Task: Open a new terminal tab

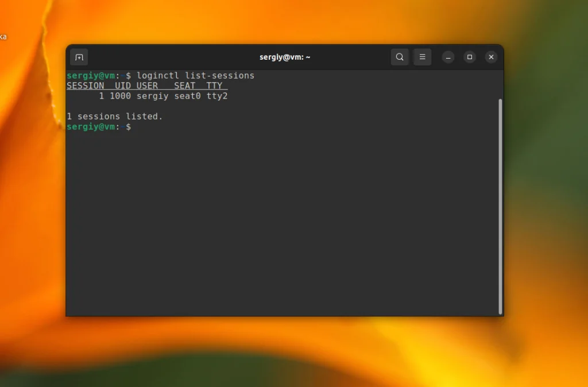Action: pyautogui.click(x=79, y=57)
